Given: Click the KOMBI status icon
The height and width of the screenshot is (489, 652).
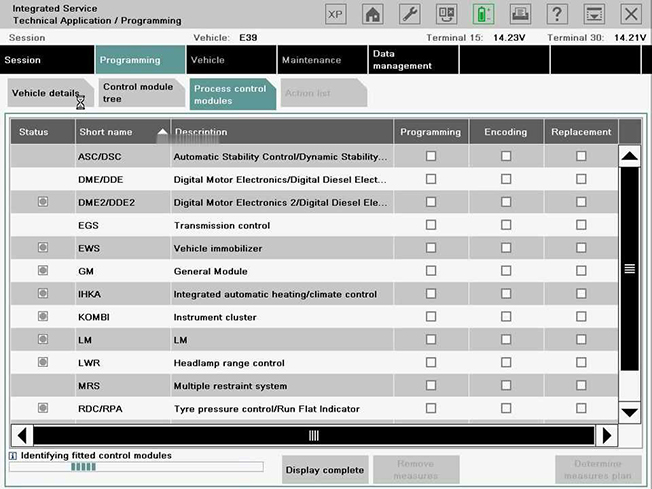Looking at the screenshot, I should [43, 316].
